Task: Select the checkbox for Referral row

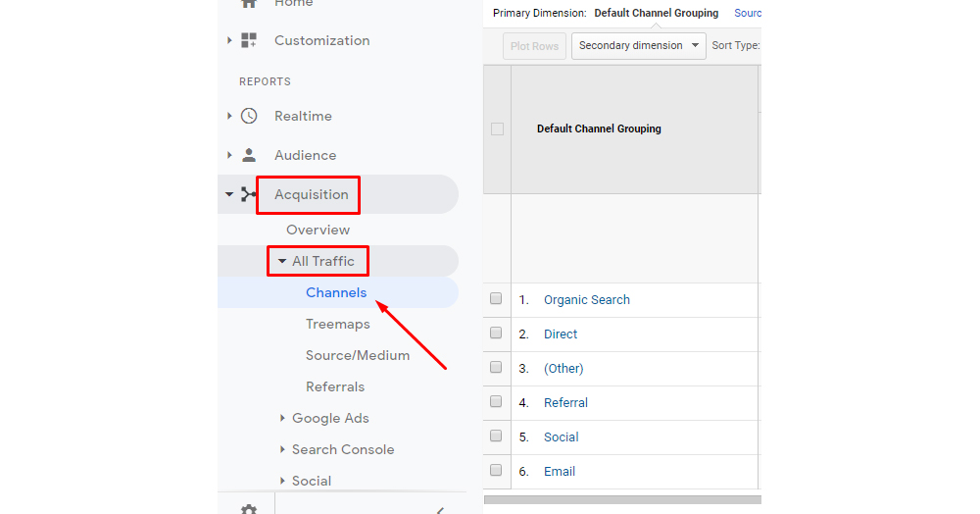Action: (496, 402)
